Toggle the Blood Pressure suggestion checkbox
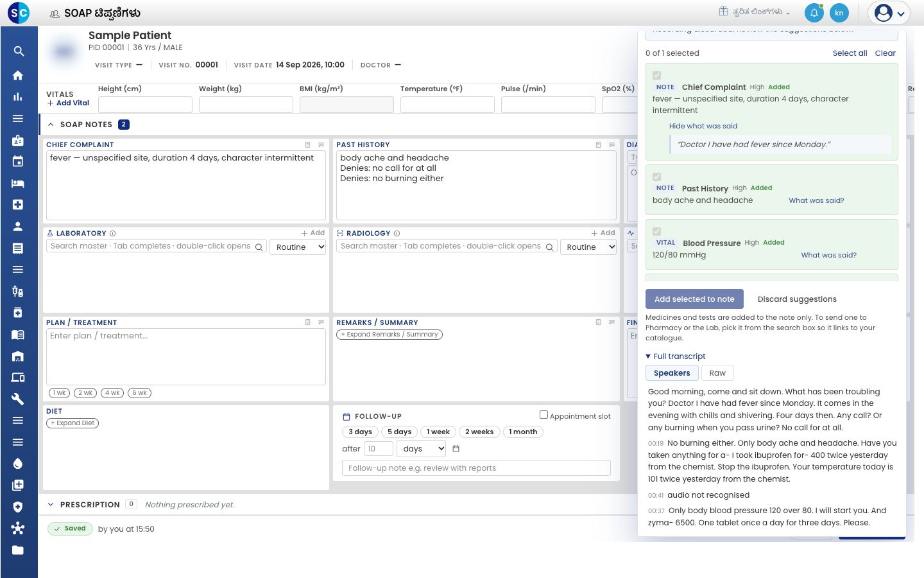 (x=656, y=231)
